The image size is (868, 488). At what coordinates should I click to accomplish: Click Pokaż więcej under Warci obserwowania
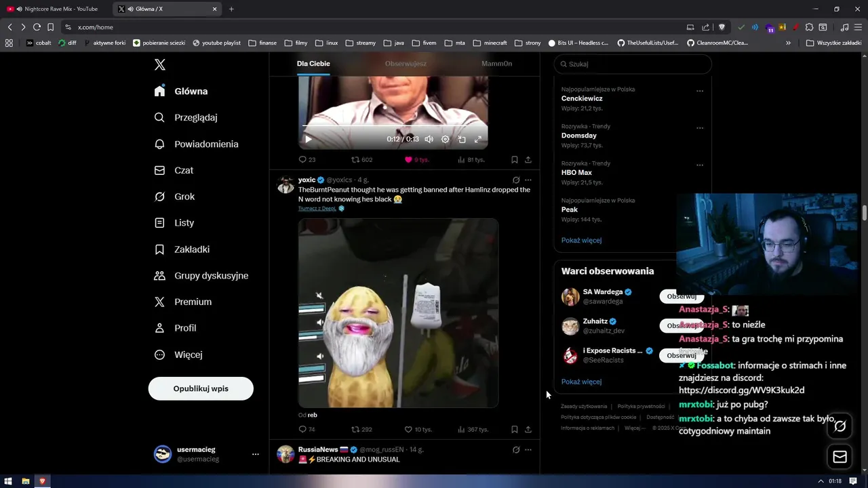581,382
